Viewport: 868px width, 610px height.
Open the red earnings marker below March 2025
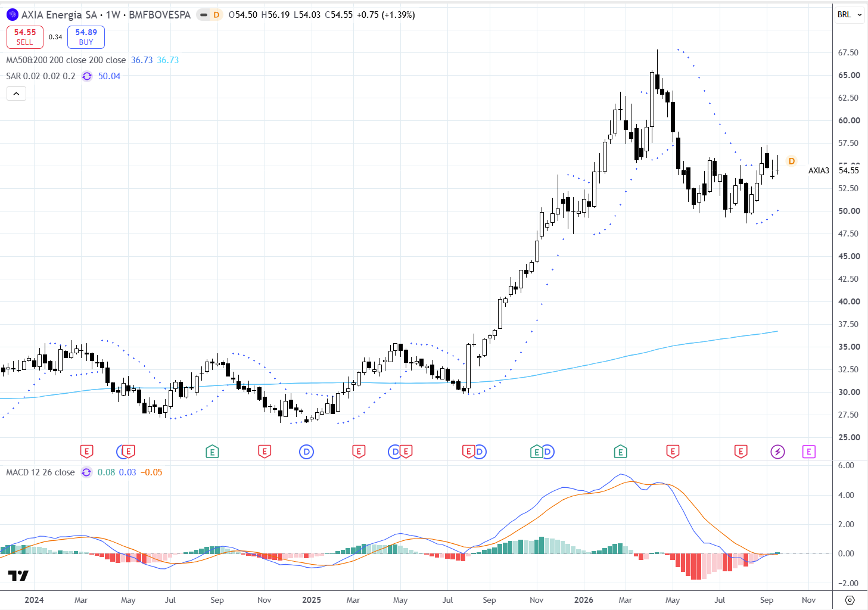pos(359,452)
